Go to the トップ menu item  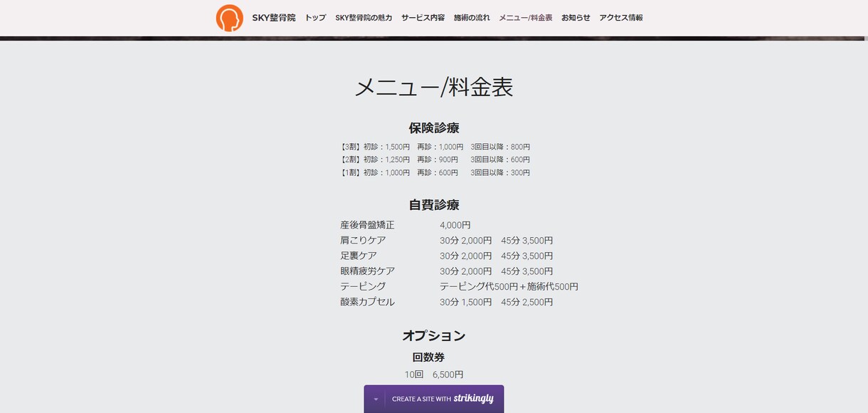click(x=315, y=18)
